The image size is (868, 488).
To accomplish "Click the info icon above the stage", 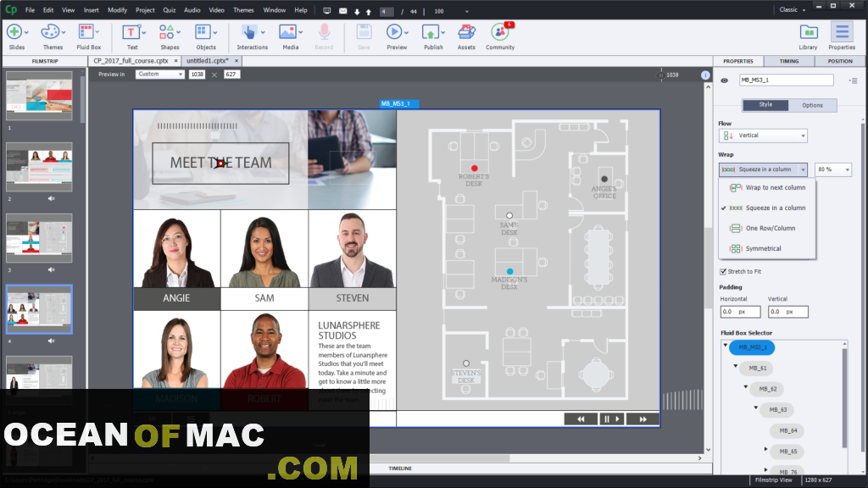I will (x=705, y=75).
